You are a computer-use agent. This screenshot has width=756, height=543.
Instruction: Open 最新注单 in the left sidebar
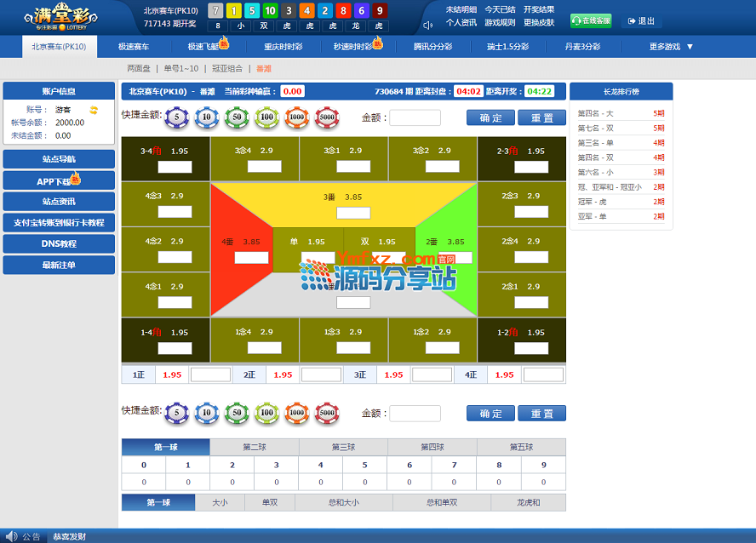(x=59, y=266)
